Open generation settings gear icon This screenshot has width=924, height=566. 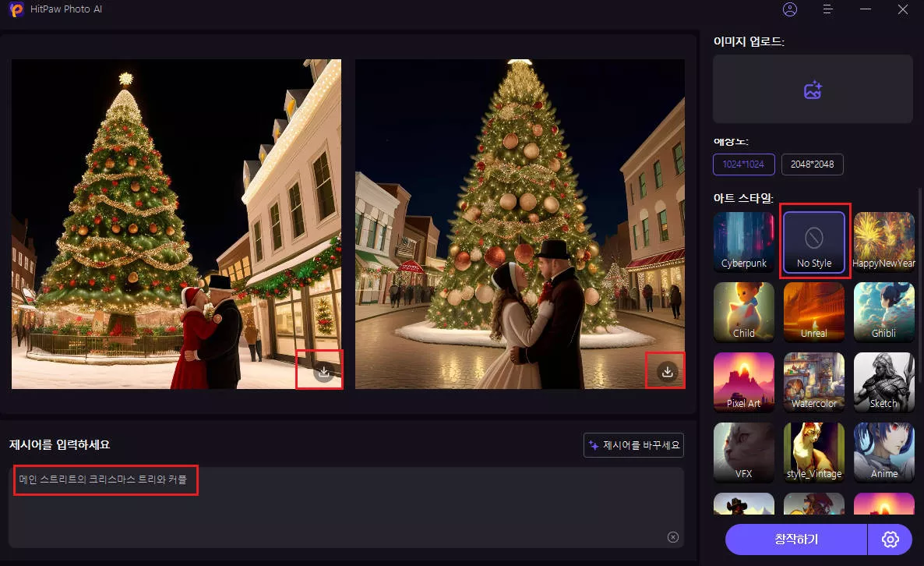(890, 539)
